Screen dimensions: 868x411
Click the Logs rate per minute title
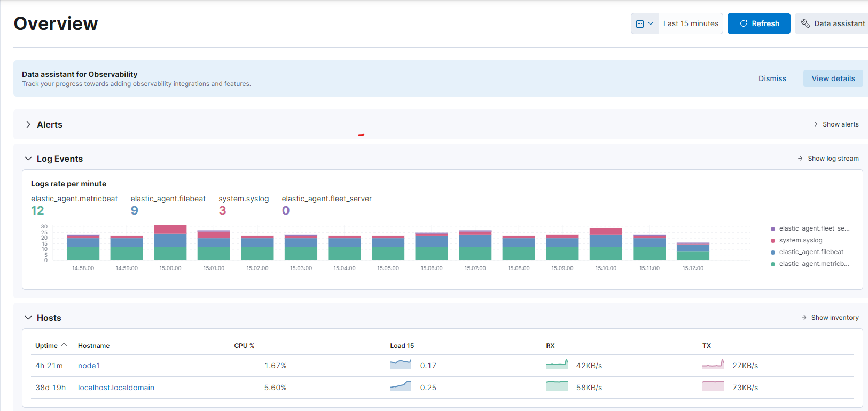click(68, 184)
